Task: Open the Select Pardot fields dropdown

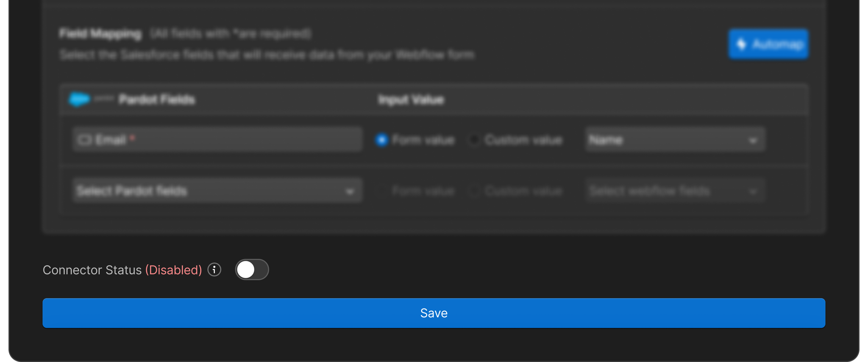Action: [x=217, y=191]
